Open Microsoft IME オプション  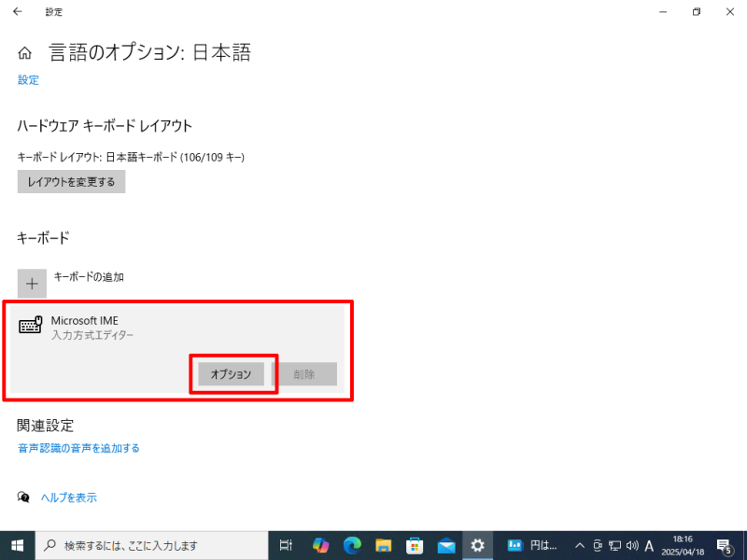231,374
